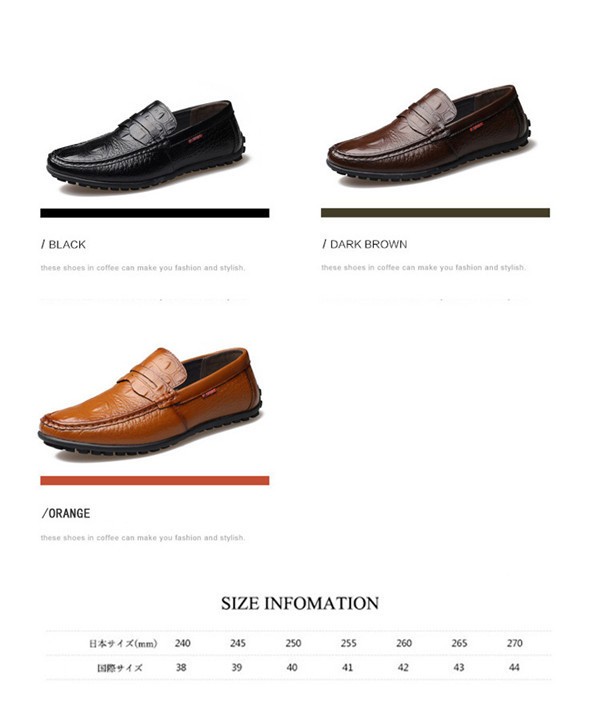Click the / BLACK color label

[x=63, y=245]
